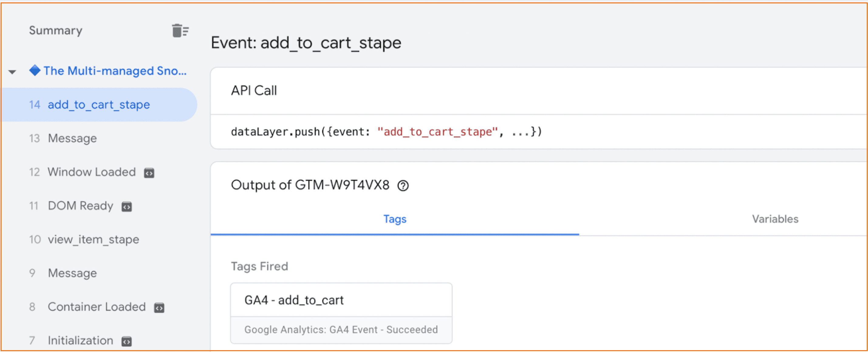
Task: Click code icon beside Window Loaded
Action: [x=149, y=173]
